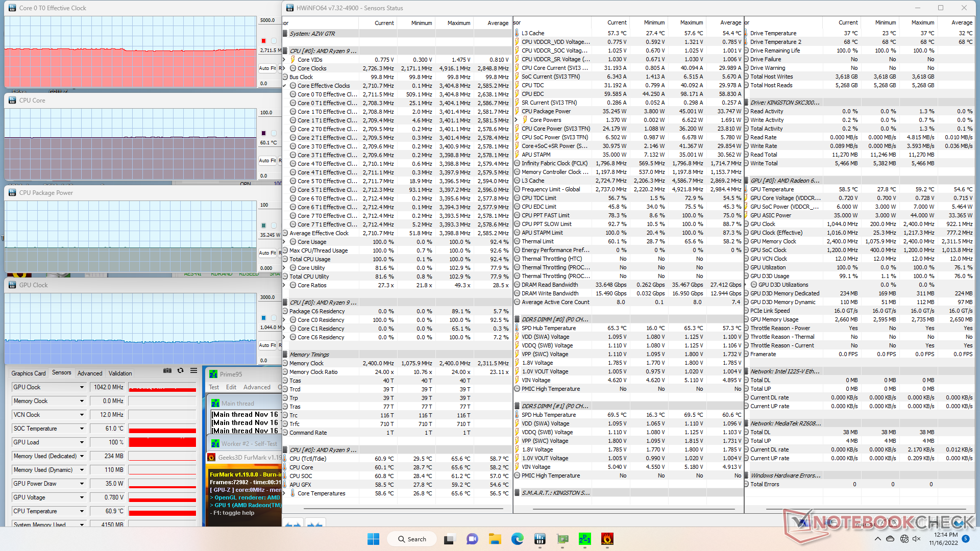Switch to GPU-Z taskbar icon

[562, 539]
